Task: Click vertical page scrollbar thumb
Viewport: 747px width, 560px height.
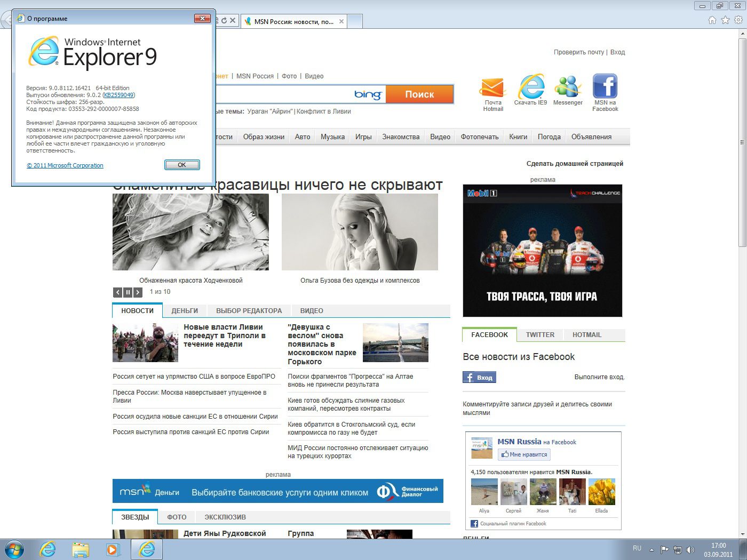Action: pyautogui.click(x=742, y=142)
